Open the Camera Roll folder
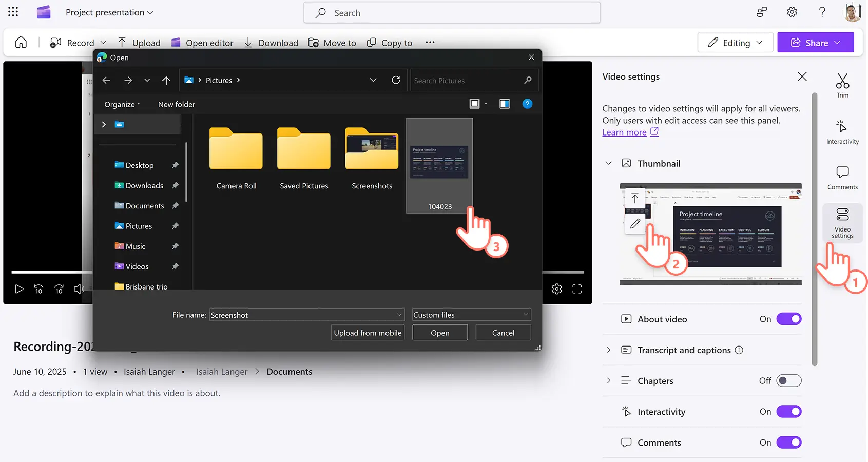The image size is (868, 462). [236, 159]
